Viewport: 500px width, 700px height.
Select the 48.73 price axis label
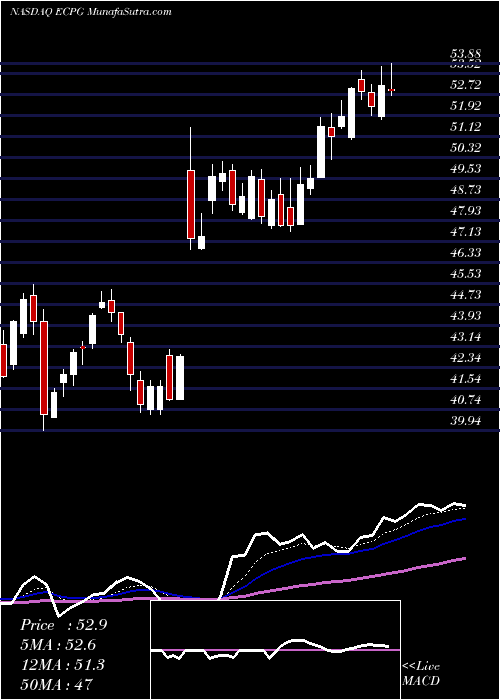coord(466,189)
